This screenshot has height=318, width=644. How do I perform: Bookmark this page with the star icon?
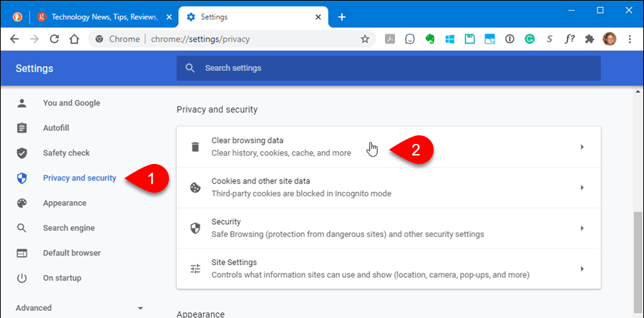[x=365, y=39]
